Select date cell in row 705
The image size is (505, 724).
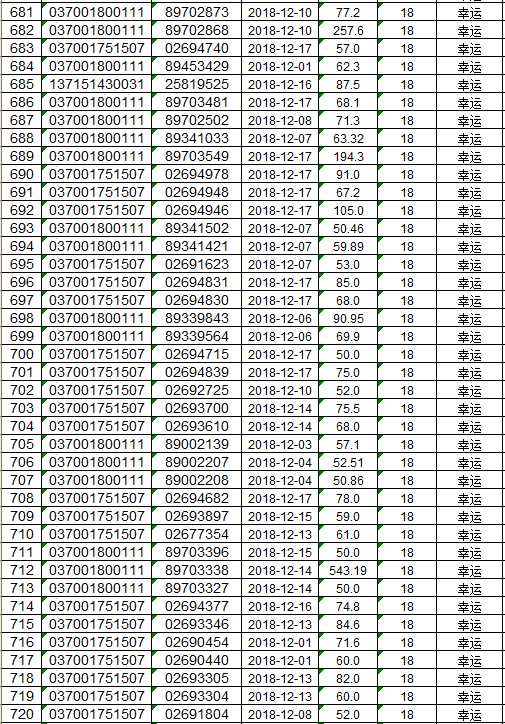pos(280,445)
